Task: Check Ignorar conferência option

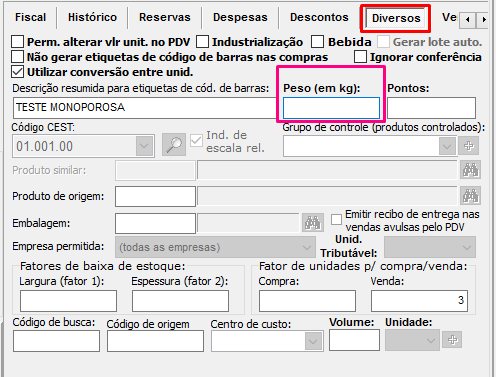Action: tap(360, 57)
